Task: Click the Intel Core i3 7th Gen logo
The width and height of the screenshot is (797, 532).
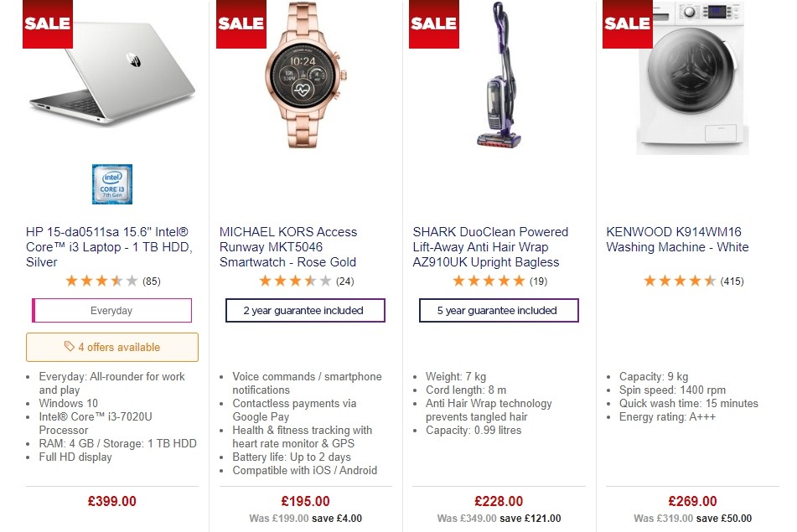Action: tap(111, 183)
